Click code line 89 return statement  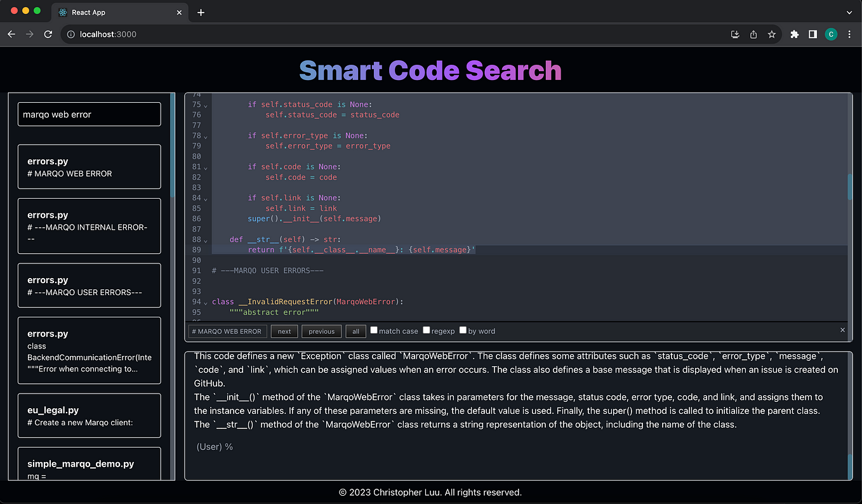pos(361,250)
